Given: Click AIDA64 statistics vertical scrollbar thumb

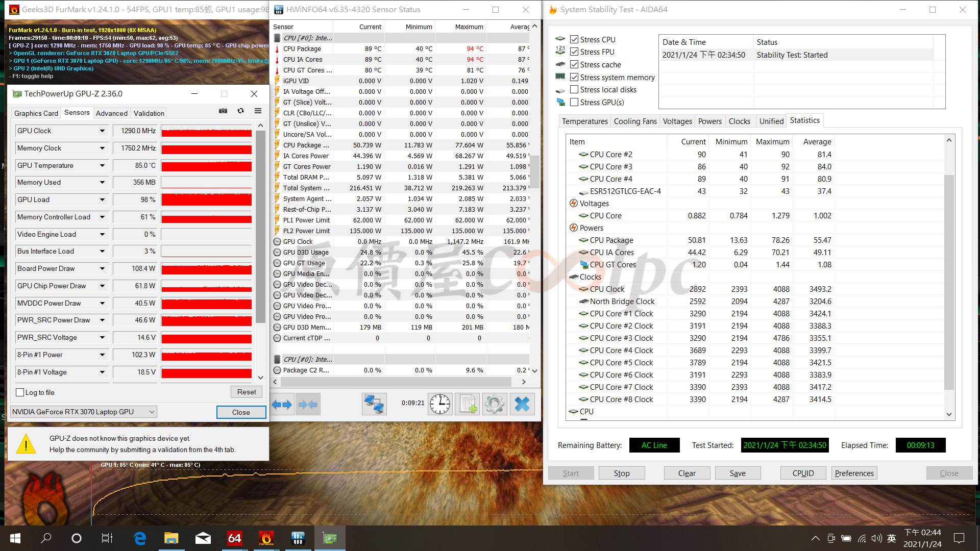Looking at the screenshot, I should (949, 282).
